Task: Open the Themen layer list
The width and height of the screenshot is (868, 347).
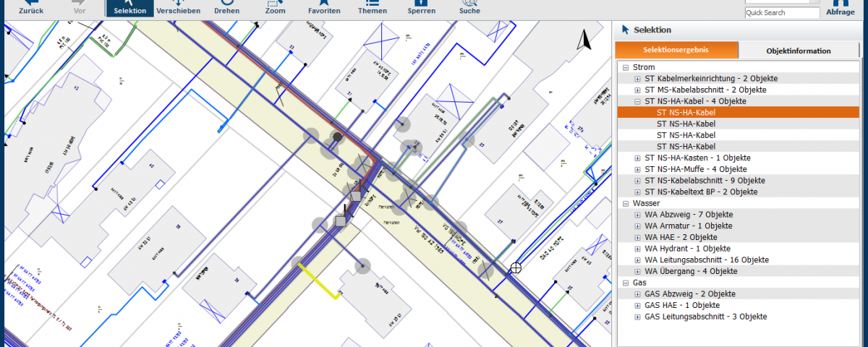Action: [373, 7]
